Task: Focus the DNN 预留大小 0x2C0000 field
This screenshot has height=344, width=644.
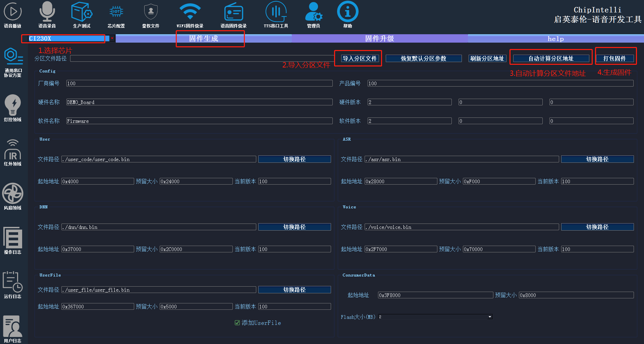Action: (196, 249)
